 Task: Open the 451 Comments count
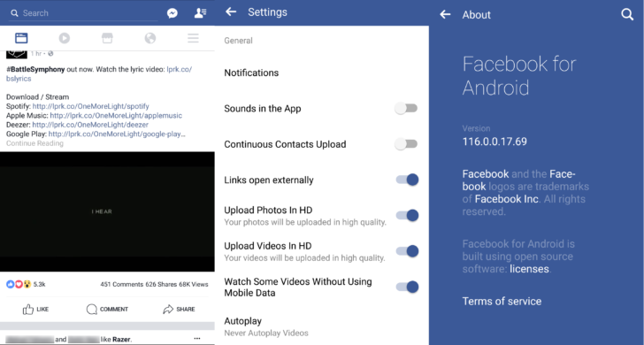[121, 284]
